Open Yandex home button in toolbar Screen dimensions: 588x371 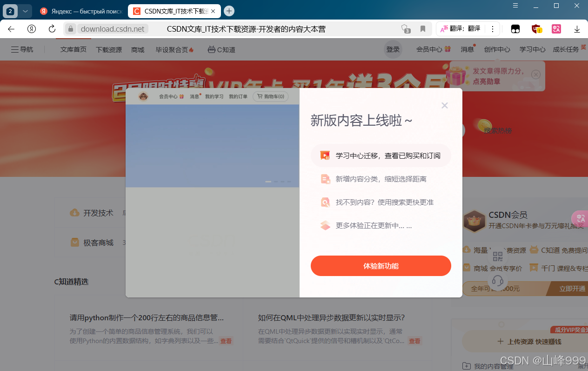click(32, 29)
